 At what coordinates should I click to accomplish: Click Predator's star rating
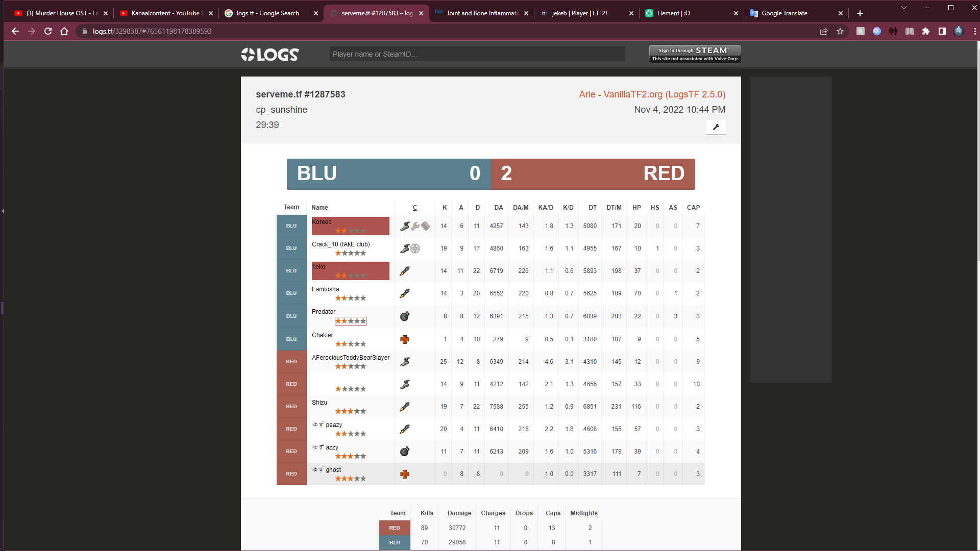pyautogui.click(x=350, y=321)
